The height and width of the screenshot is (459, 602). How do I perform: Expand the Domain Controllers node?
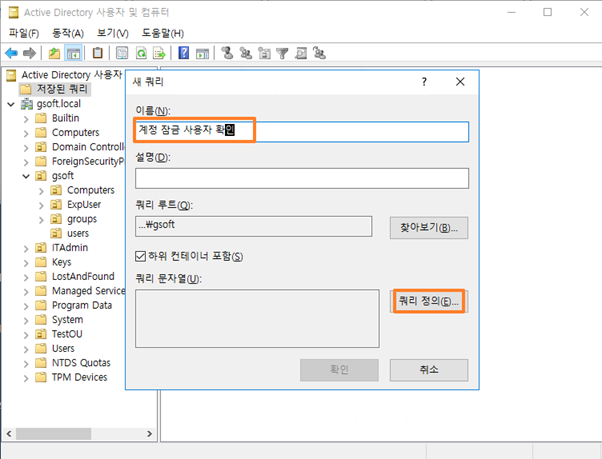(x=26, y=148)
